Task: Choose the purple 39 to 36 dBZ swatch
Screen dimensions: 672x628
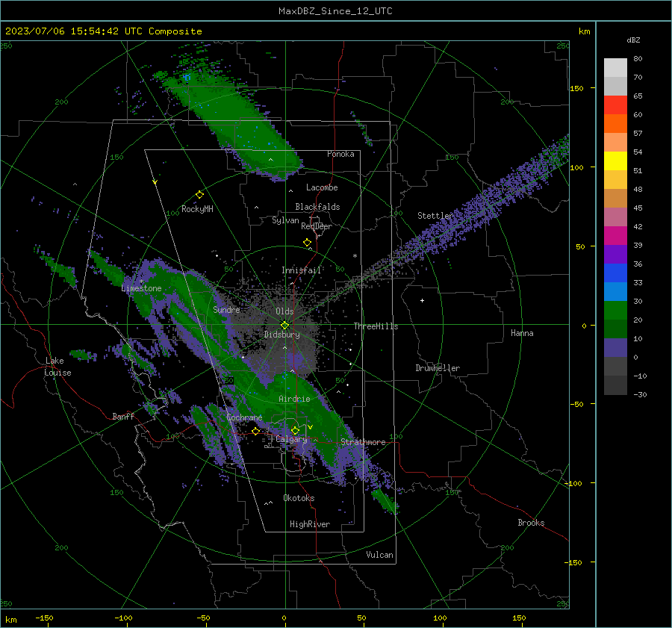Action: click(615, 254)
